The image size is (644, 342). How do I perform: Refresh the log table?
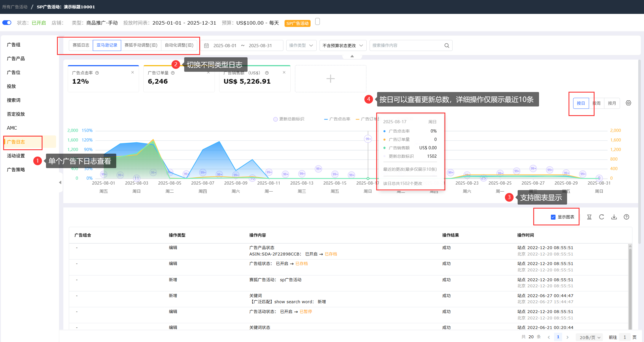(601, 217)
